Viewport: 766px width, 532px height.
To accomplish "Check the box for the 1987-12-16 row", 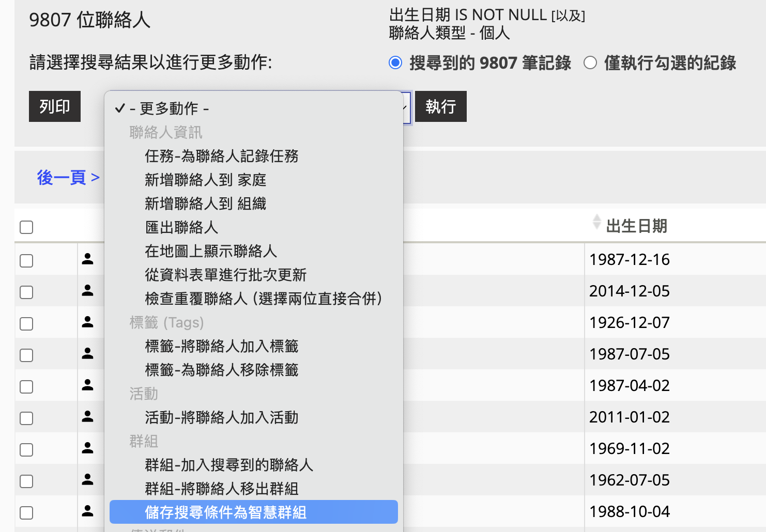I will click(26, 261).
